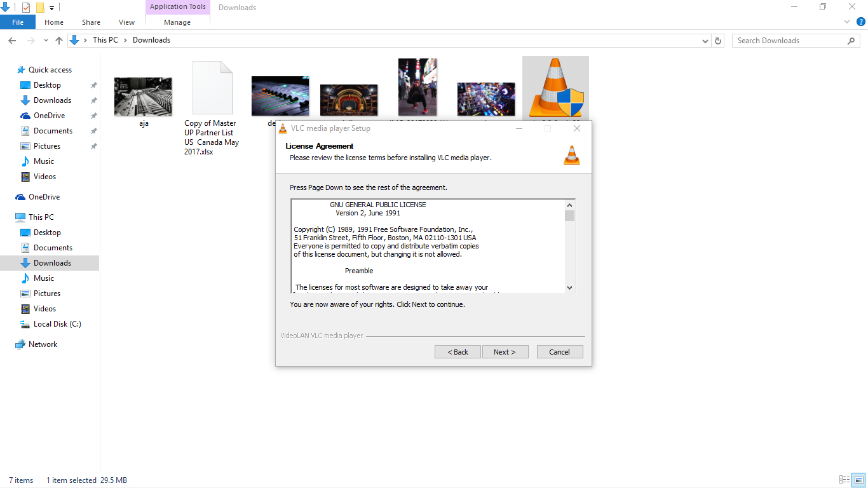
Task: Select highlighted Downloads under This PC
Action: [50, 263]
